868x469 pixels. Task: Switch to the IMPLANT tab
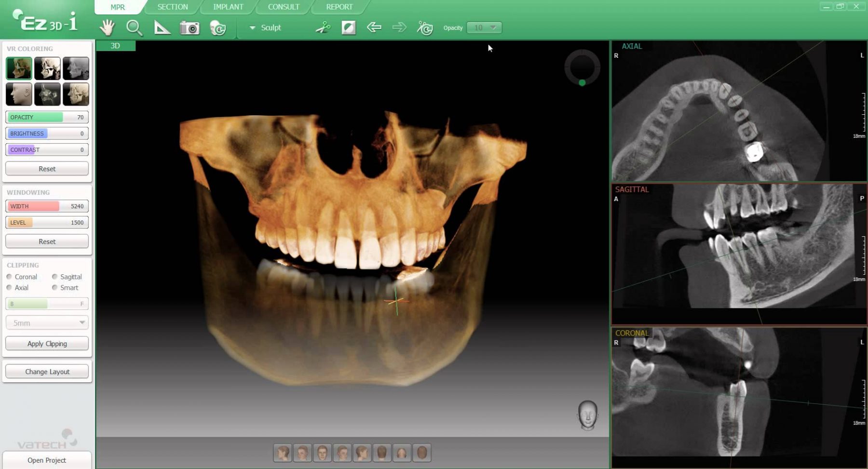pos(228,7)
